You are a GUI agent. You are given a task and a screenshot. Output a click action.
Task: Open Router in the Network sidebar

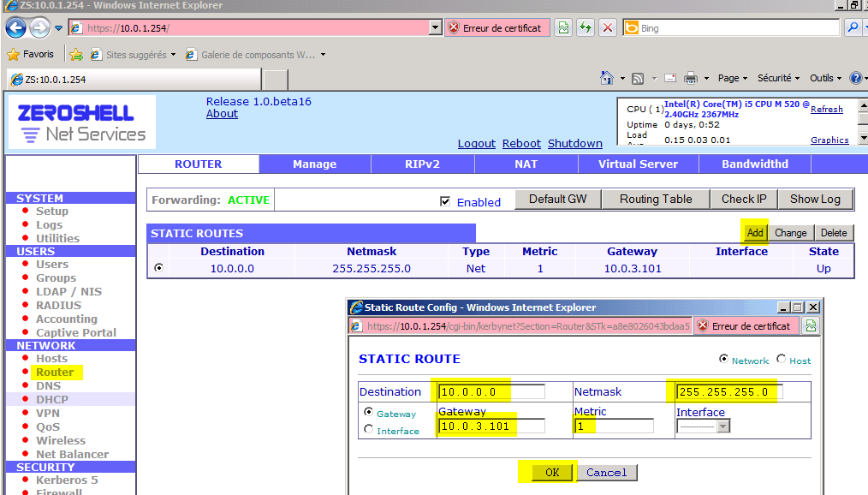(55, 372)
